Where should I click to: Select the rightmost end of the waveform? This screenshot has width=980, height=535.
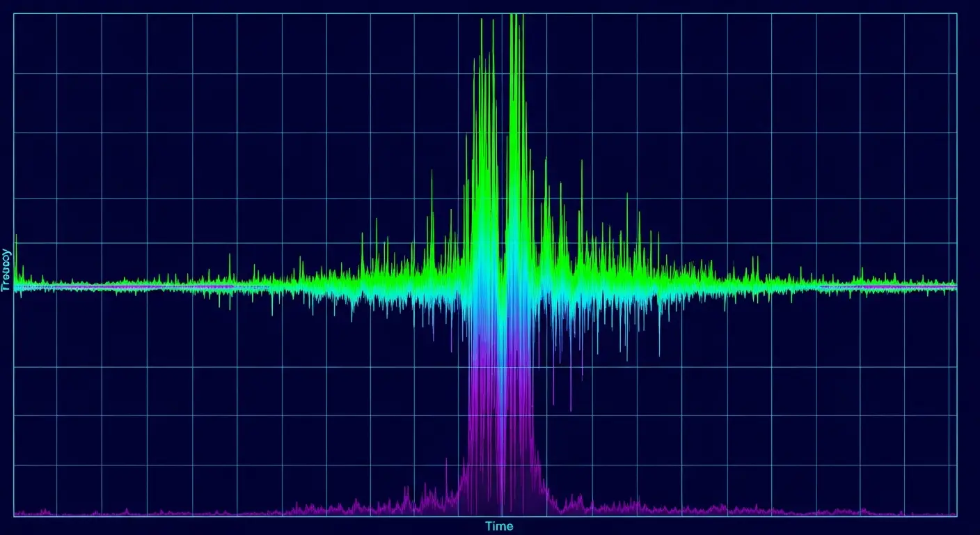954,284
